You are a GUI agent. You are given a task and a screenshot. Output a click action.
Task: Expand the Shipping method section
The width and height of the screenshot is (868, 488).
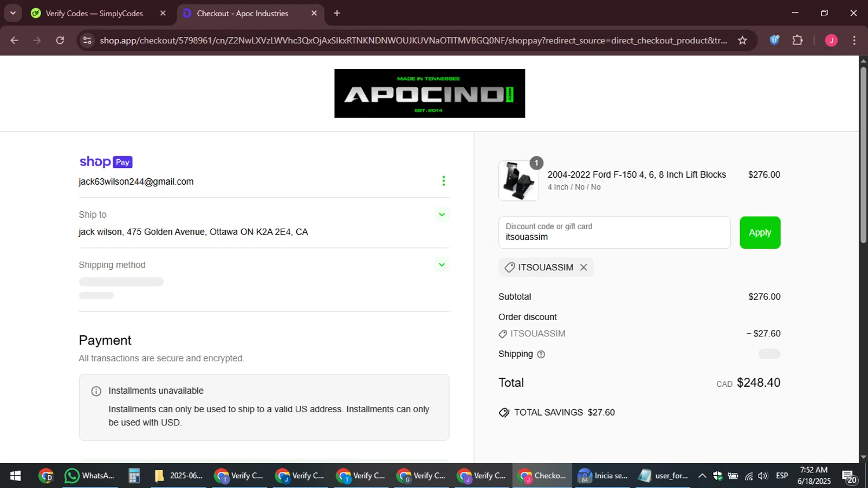point(442,265)
